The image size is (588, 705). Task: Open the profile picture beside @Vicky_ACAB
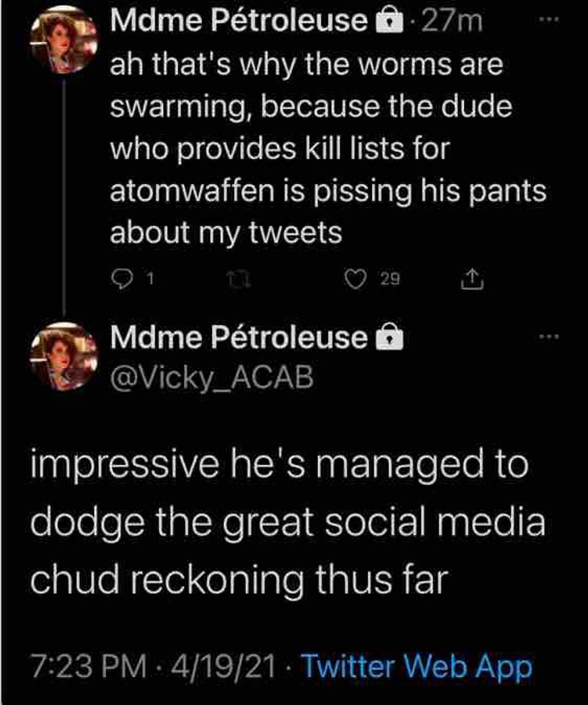(x=64, y=356)
